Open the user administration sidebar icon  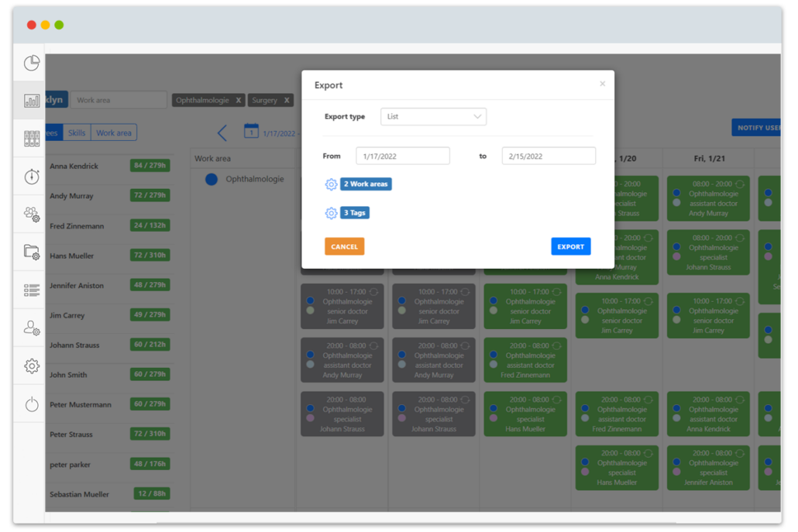click(x=30, y=328)
